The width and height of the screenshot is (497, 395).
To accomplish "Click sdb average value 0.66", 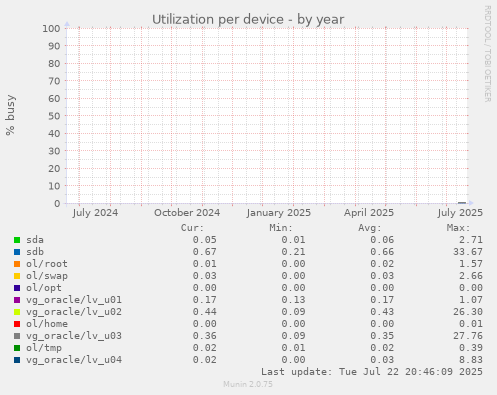I will pyautogui.click(x=382, y=252).
